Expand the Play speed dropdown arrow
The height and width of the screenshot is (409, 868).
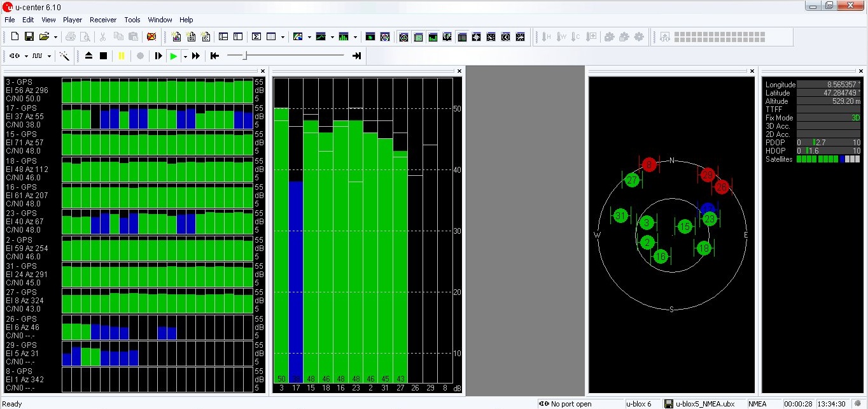pos(185,56)
